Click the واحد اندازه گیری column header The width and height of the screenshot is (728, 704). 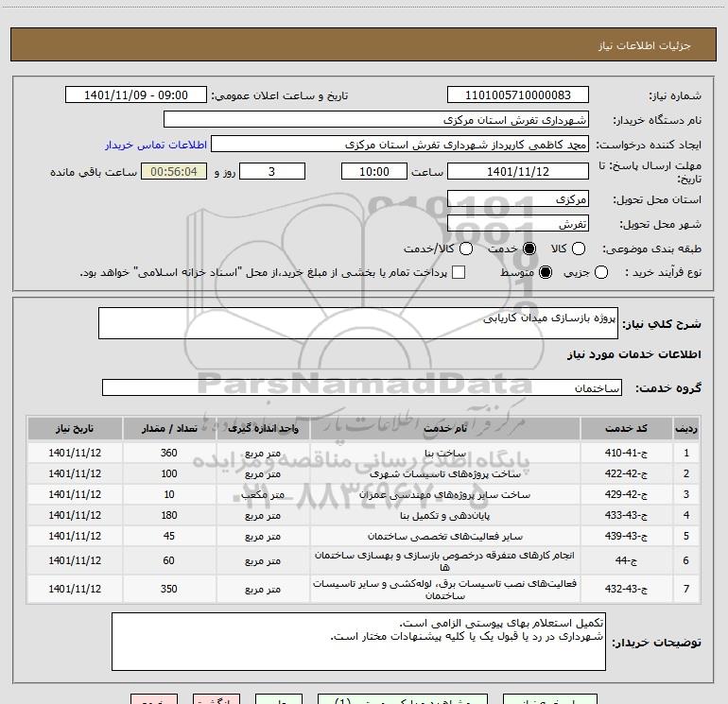263,428
